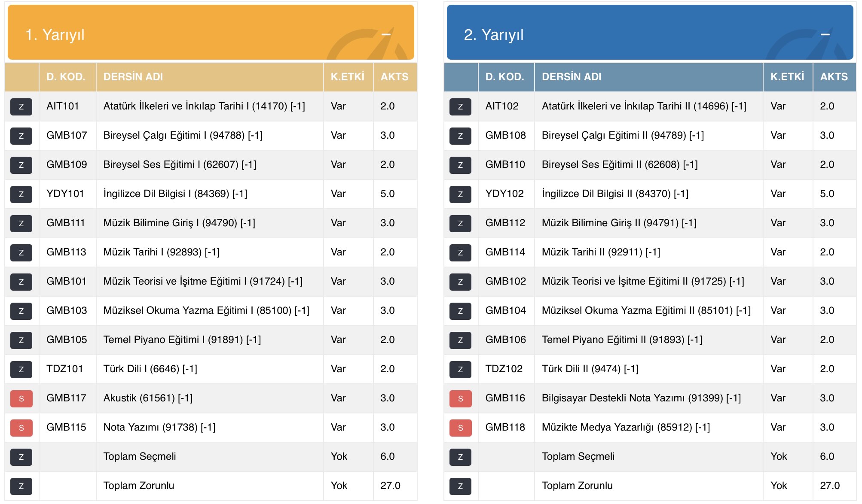Screen dimensions: 862x504
Task: Click the S badge for Bilgisayar Destekli Nota Yazımı
Action: pos(460,399)
